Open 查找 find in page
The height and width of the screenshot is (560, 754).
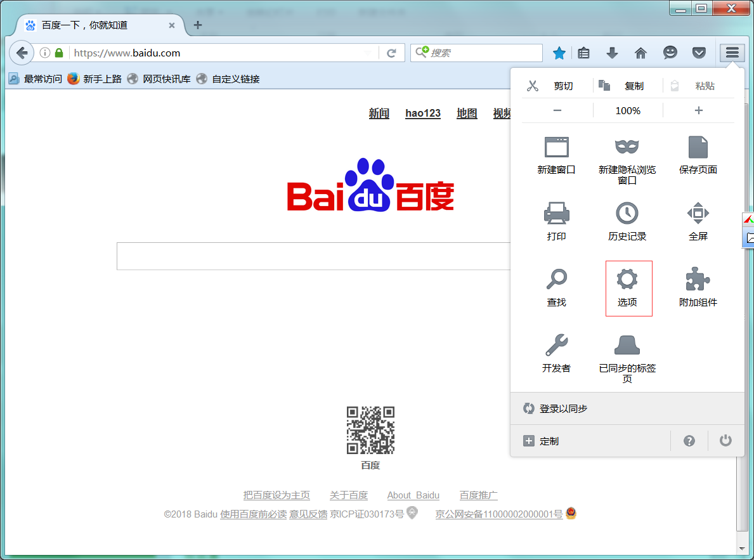tap(556, 288)
